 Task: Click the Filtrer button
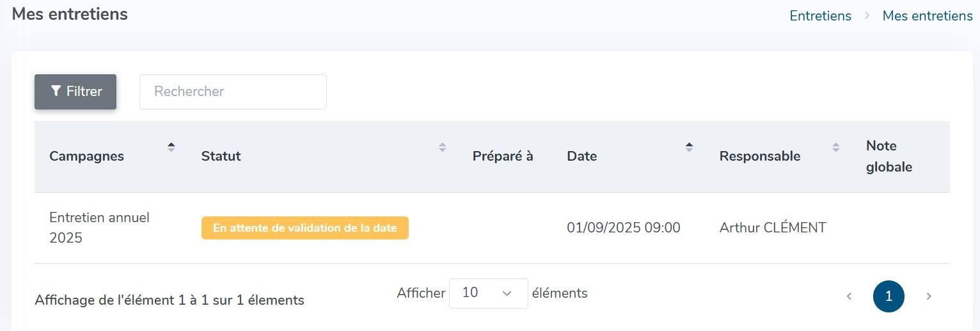(x=75, y=92)
